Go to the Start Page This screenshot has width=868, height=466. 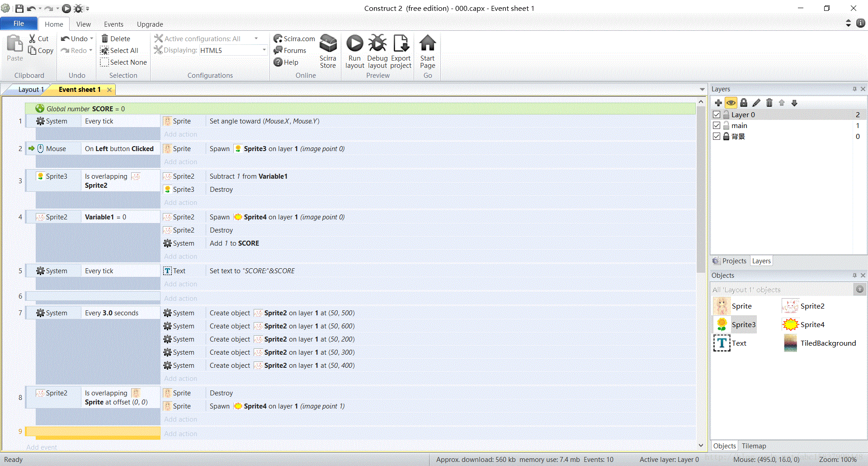[427, 52]
